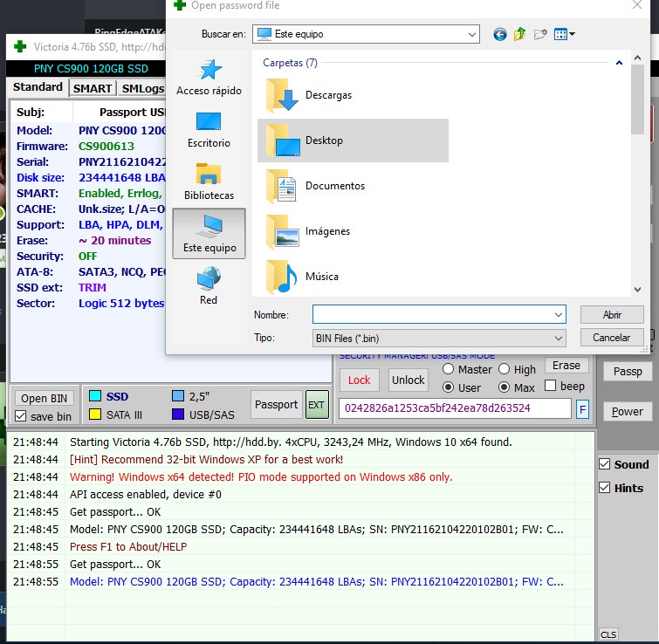Click the SSD ext TRIM value
The width and height of the screenshot is (659, 644).
(x=92, y=288)
